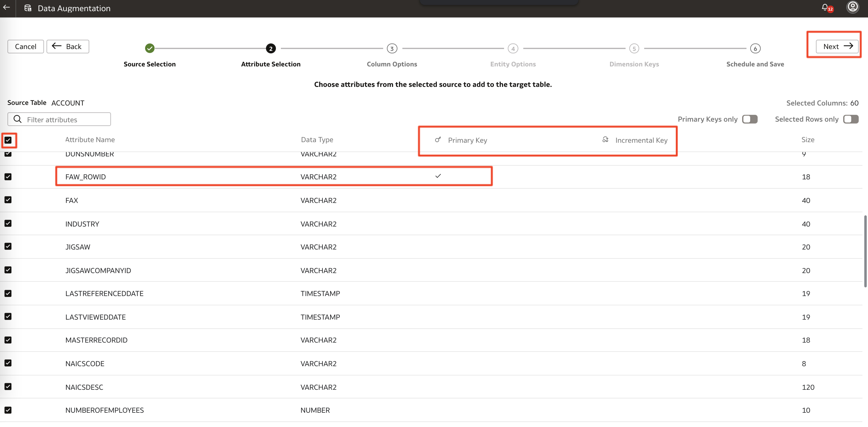Open the Schedule and Save step
Image resolution: width=868 pixels, height=427 pixels.
(x=755, y=48)
